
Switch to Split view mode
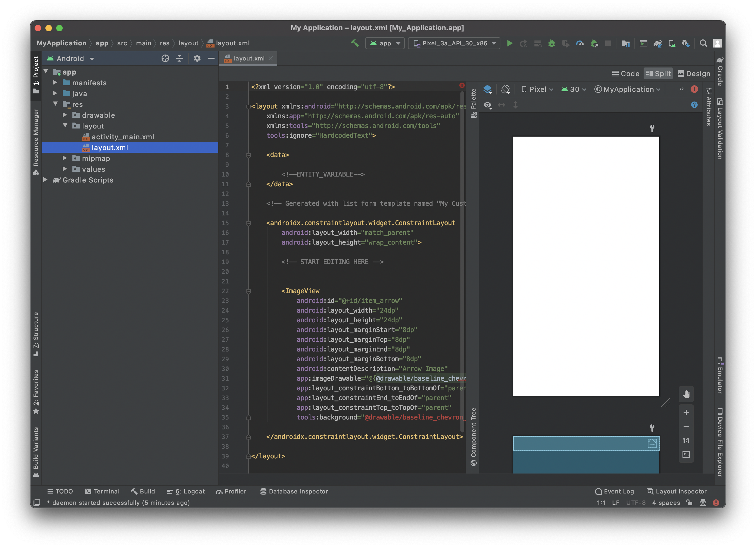coord(658,74)
